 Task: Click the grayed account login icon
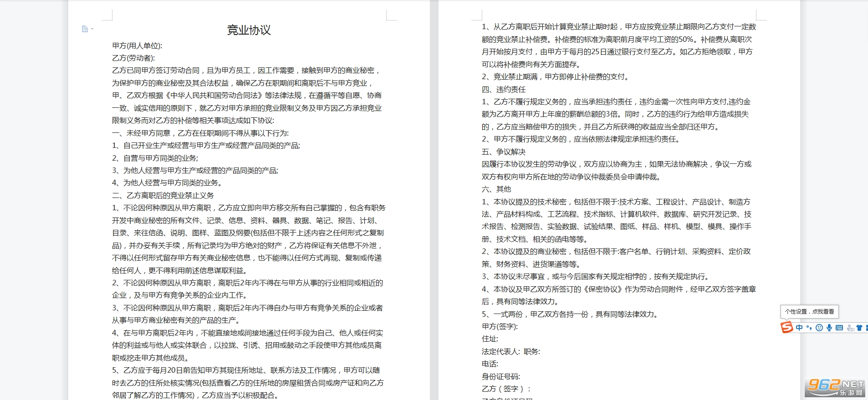[850, 328]
